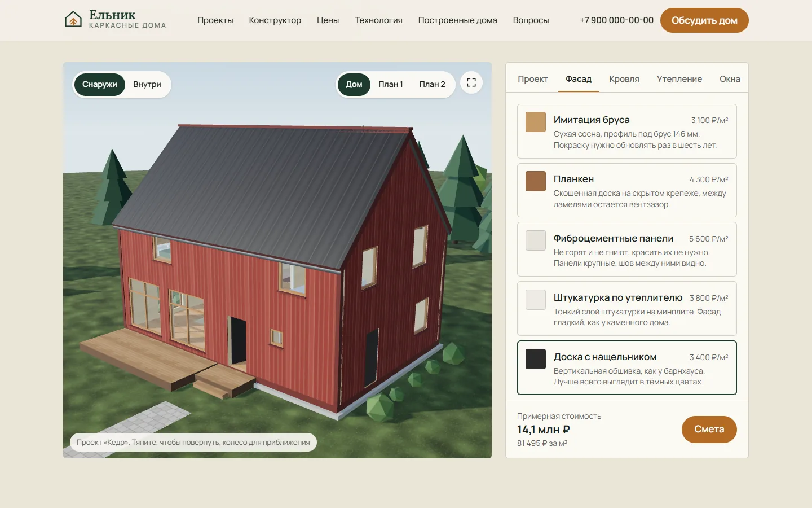812x508 pixels.
Task: Pick the Штукатурка по утеплителю swatch
Action: (x=536, y=300)
